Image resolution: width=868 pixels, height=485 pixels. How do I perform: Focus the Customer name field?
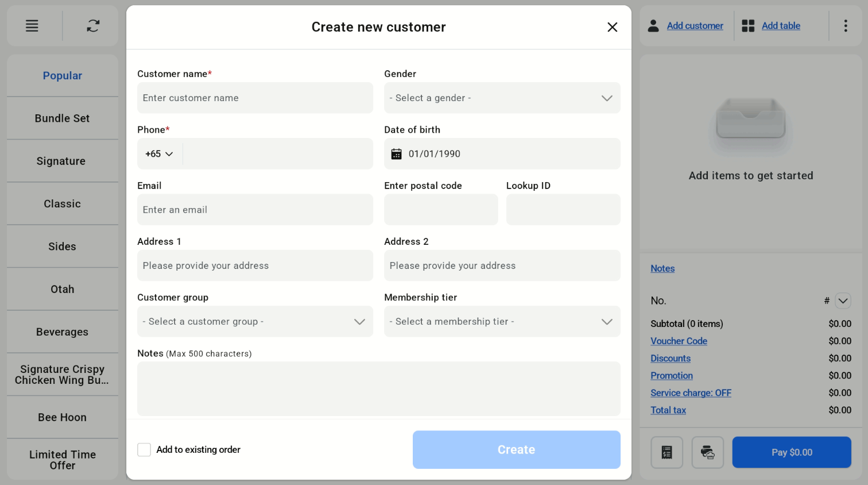click(x=255, y=98)
